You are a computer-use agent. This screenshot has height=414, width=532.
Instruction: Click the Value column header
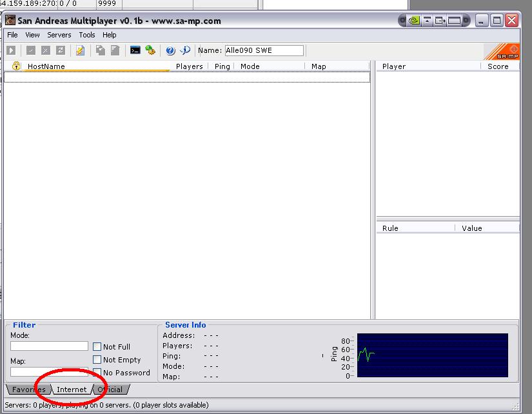tap(488, 228)
